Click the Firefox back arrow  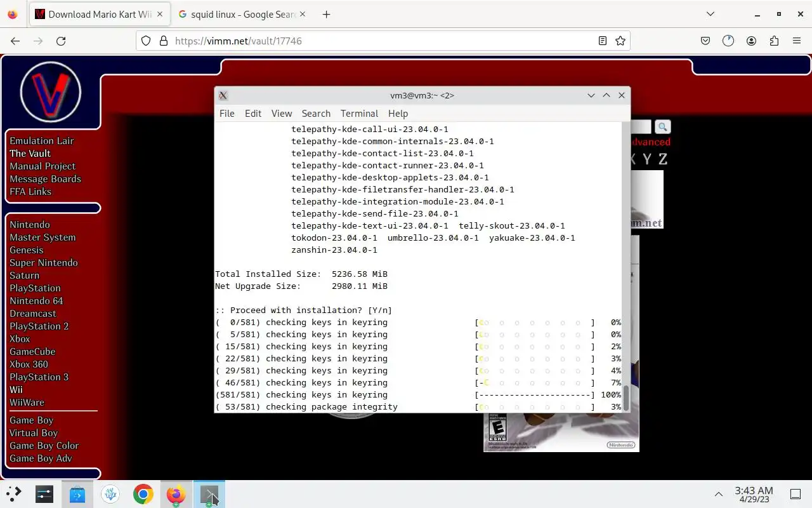15,41
